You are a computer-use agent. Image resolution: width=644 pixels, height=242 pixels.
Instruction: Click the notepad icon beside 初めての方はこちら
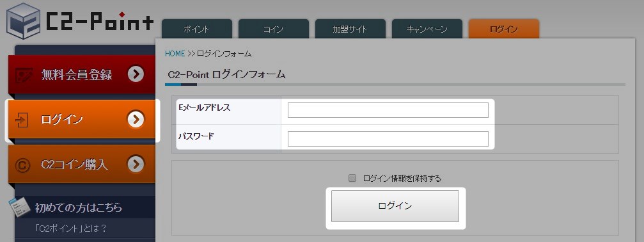(20, 207)
